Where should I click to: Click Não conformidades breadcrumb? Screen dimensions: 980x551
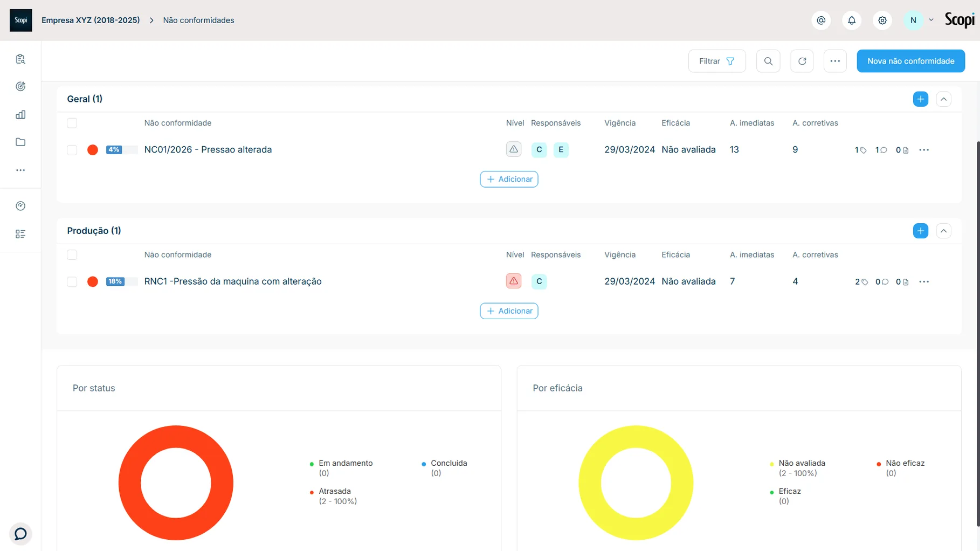(x=198, y=20)
